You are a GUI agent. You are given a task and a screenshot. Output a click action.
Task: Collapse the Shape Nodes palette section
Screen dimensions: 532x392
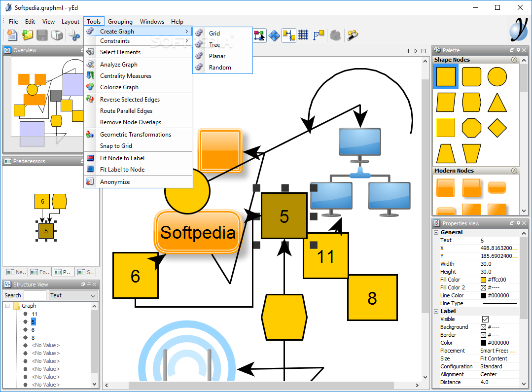click(x=514, y=60)
